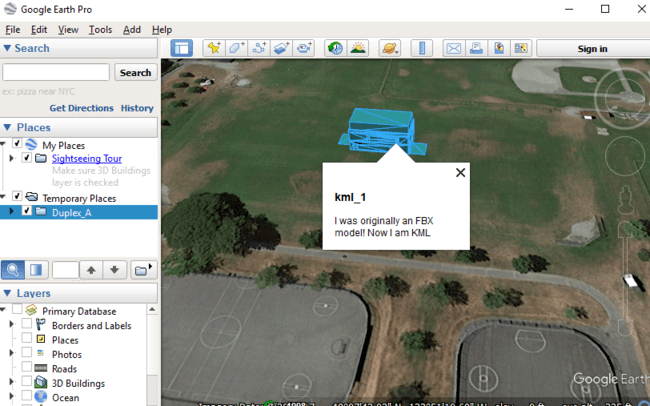
Task: Expand the Sightseeing Tour folder arrow
Action: 12,158
